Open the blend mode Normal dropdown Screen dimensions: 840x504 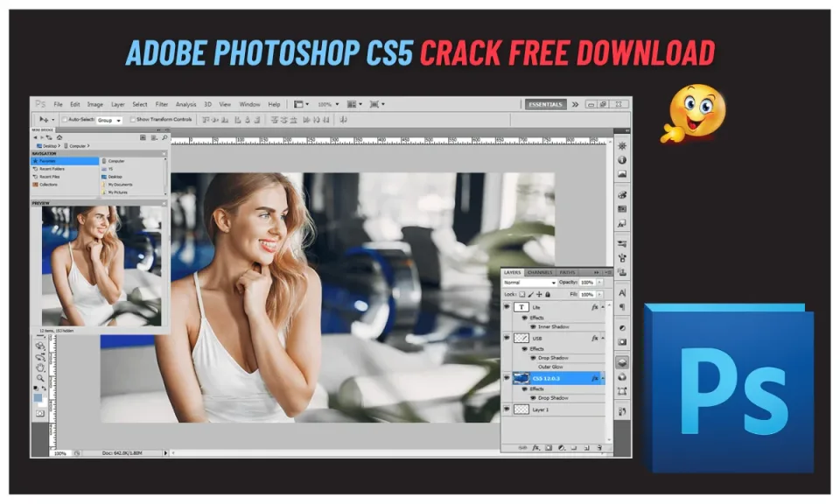(x=528, y=283)
